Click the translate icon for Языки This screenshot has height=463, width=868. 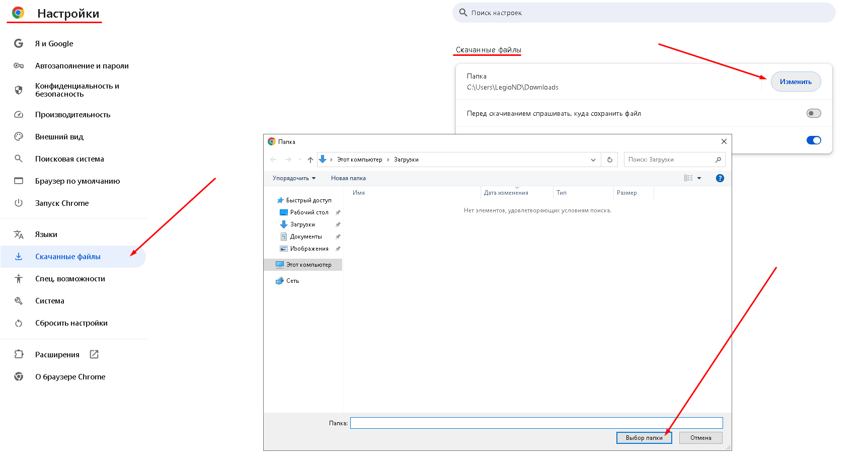(19, 234)
